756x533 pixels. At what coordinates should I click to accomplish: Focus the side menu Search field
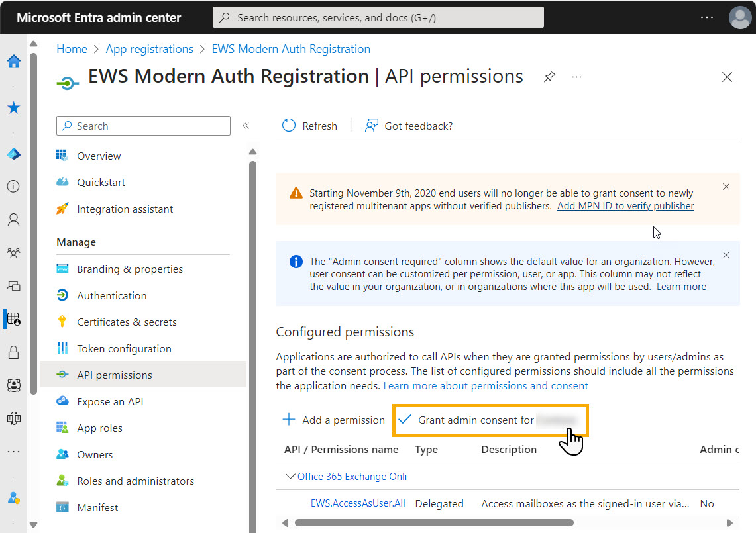(x=143, y=126)
